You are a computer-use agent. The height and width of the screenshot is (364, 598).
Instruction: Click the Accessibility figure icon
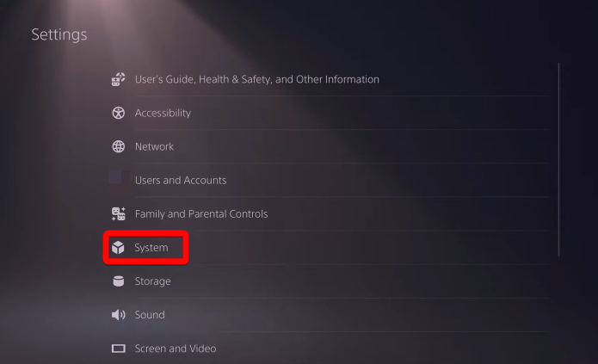click(x=119, y=113)
